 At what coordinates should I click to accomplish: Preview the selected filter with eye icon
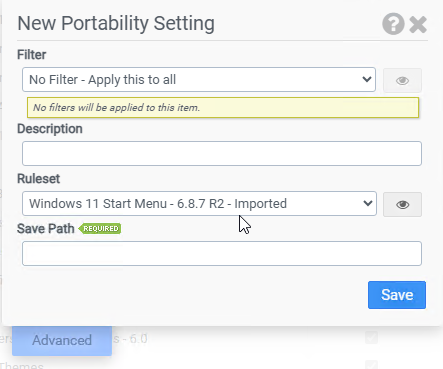point(402,80)
